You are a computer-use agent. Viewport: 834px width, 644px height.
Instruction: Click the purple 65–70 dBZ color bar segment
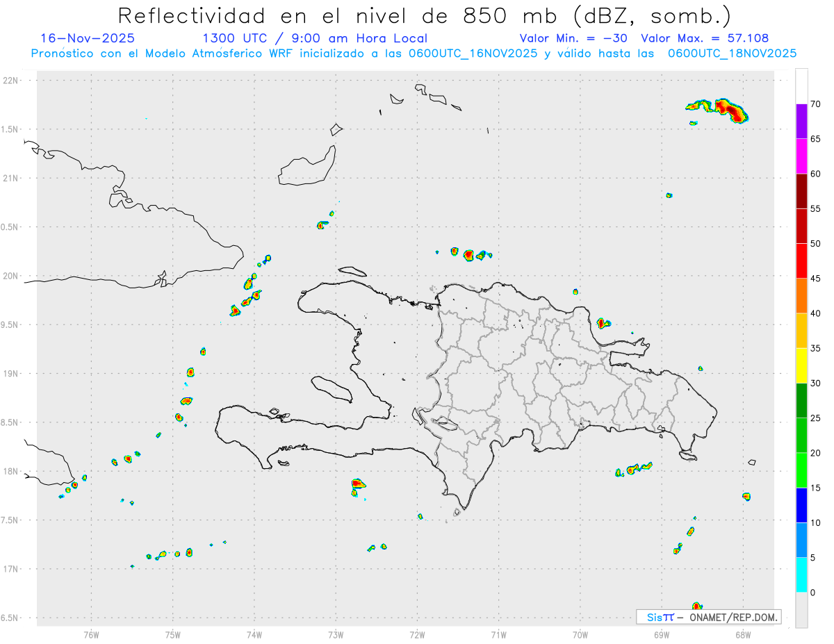pos(801,122)
